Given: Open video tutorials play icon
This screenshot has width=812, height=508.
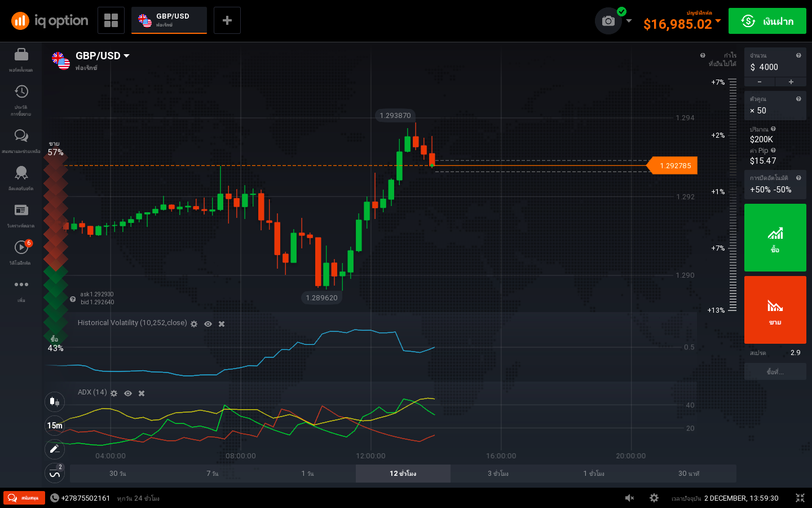Looking at the screenshot, I should (21, 247).
